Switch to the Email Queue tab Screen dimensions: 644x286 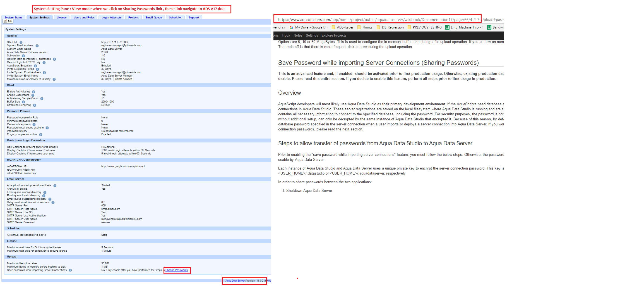(154, 17)
